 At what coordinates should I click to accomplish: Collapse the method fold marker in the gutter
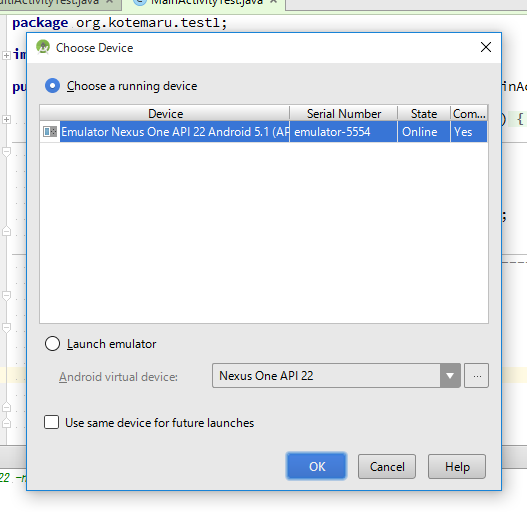(6, 152)
